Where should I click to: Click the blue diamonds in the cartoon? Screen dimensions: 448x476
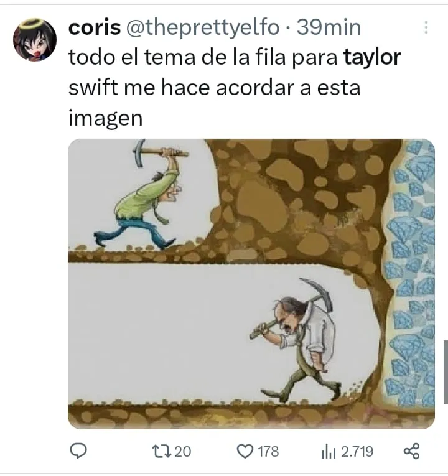[x=410, y=273]
